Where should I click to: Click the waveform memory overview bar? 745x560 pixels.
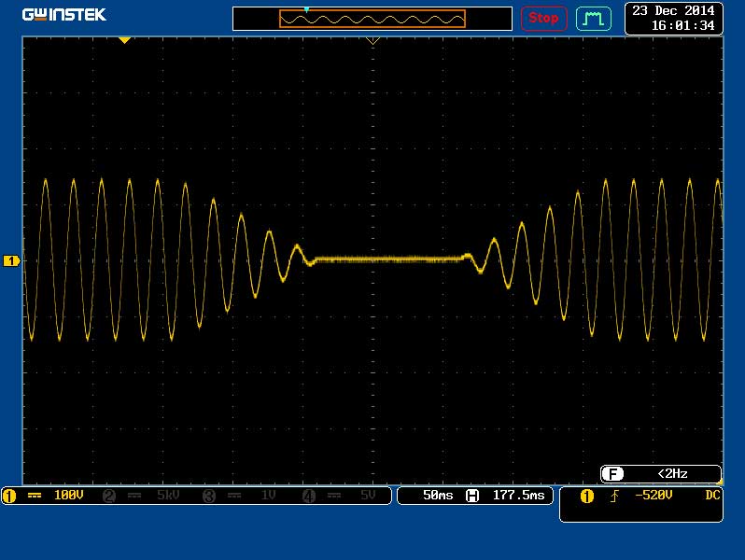372,19
